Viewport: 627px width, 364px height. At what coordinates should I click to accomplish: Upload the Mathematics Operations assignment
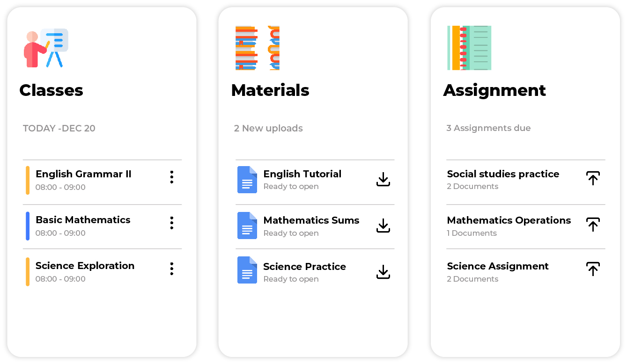coord(593,225)
